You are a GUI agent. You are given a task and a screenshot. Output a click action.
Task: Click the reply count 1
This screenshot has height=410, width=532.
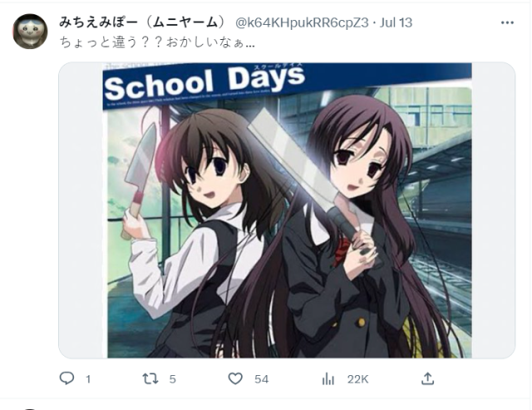pos(88,379)
